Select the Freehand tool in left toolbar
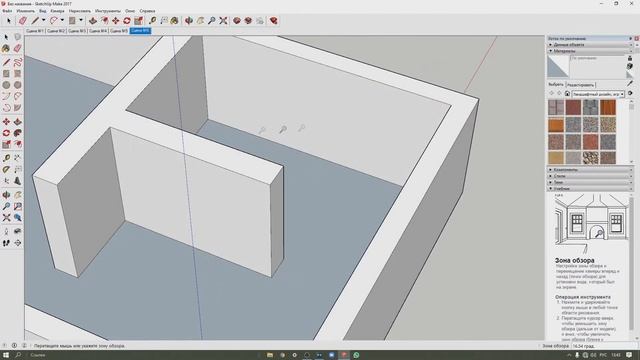Viewport: 640px width, 360px height. [18, 62]
